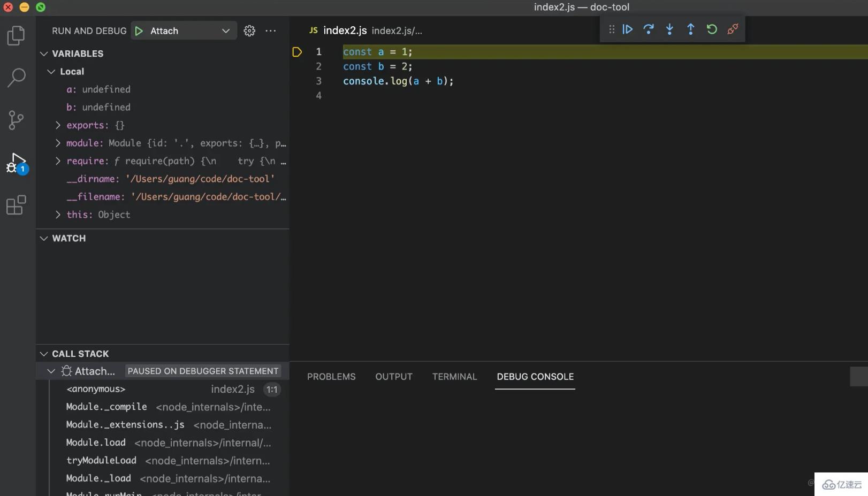Click code line 'const b = 2;'
This screenshot has width=868, height=496.
(378, 66)
